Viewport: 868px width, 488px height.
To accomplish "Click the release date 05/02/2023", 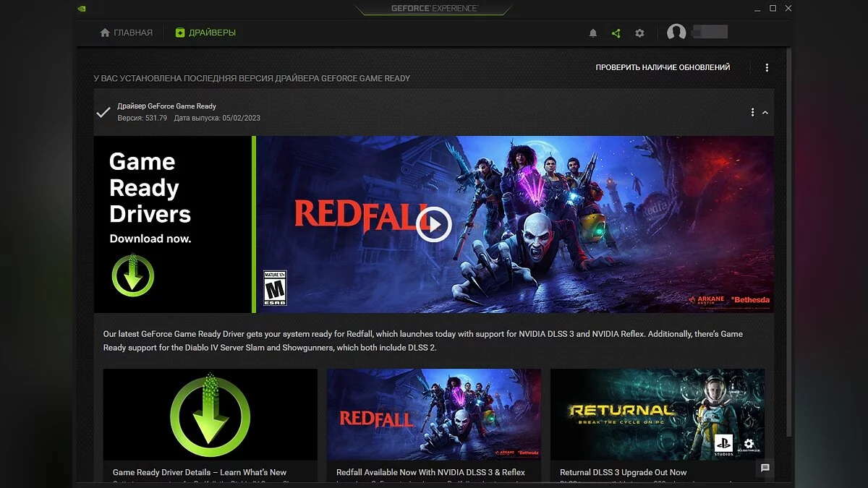I will [217, 118].
